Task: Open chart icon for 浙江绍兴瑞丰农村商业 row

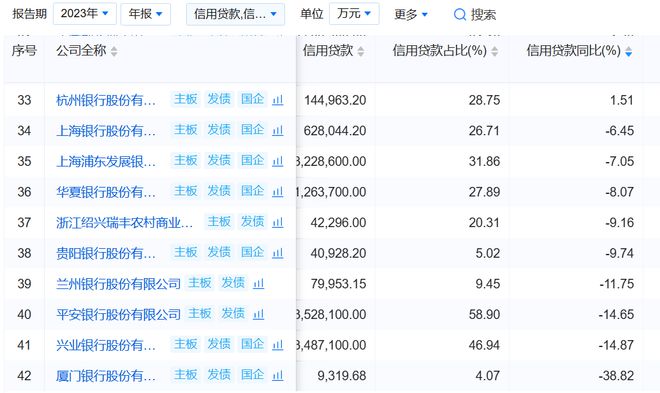Action: point(277,222)
